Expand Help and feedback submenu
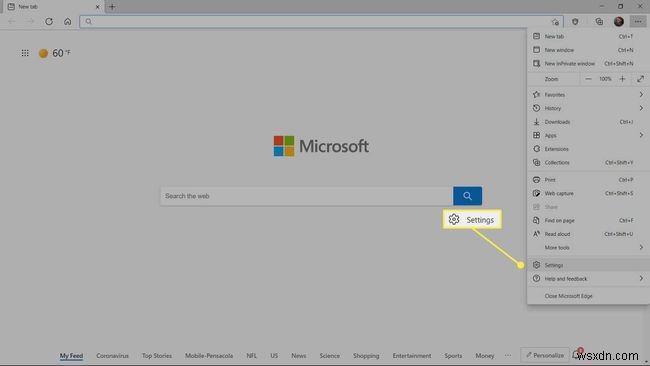 tap(588, 279)
